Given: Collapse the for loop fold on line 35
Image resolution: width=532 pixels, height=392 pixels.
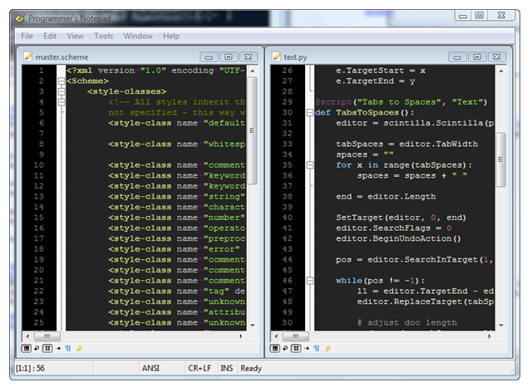Looking at the screenshot, I should [310, 165].
